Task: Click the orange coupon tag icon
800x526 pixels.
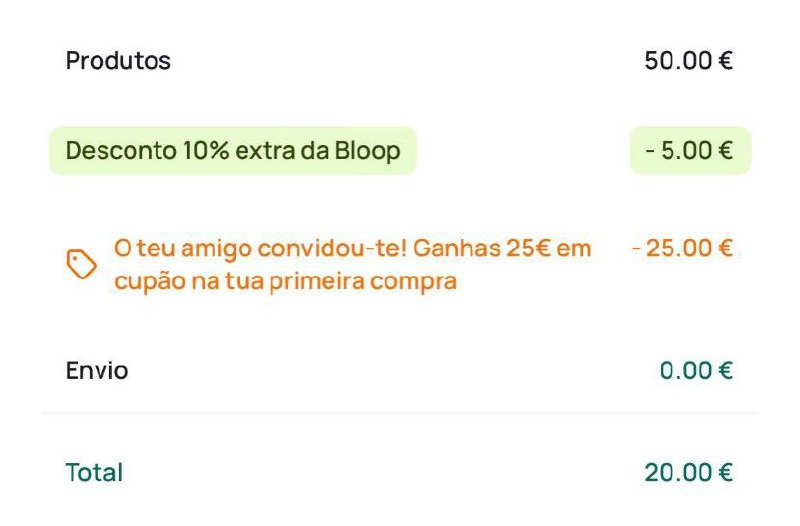Action: tap(82, 264)
